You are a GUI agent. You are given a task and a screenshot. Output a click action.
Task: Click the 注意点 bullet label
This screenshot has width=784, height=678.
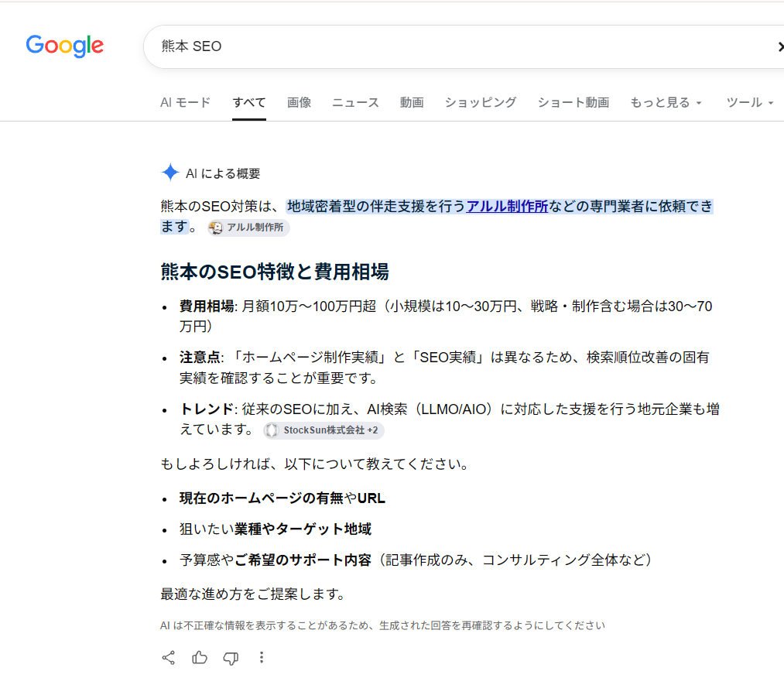[x=200, y=357]
